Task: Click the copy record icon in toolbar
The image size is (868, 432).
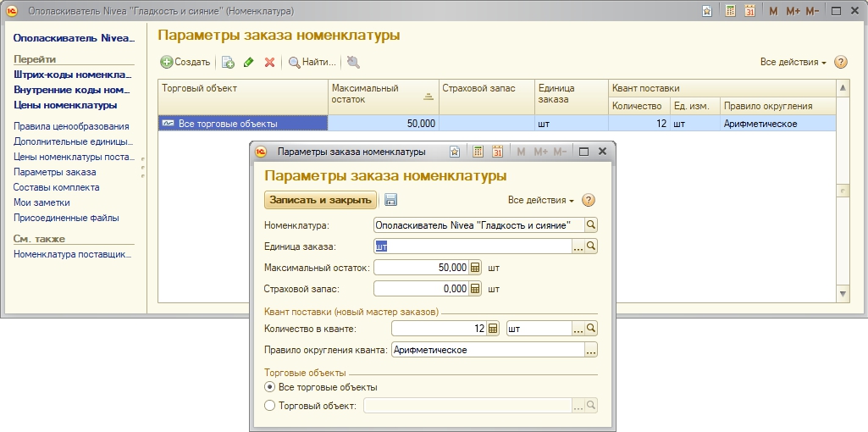Action: pos(227,62)
